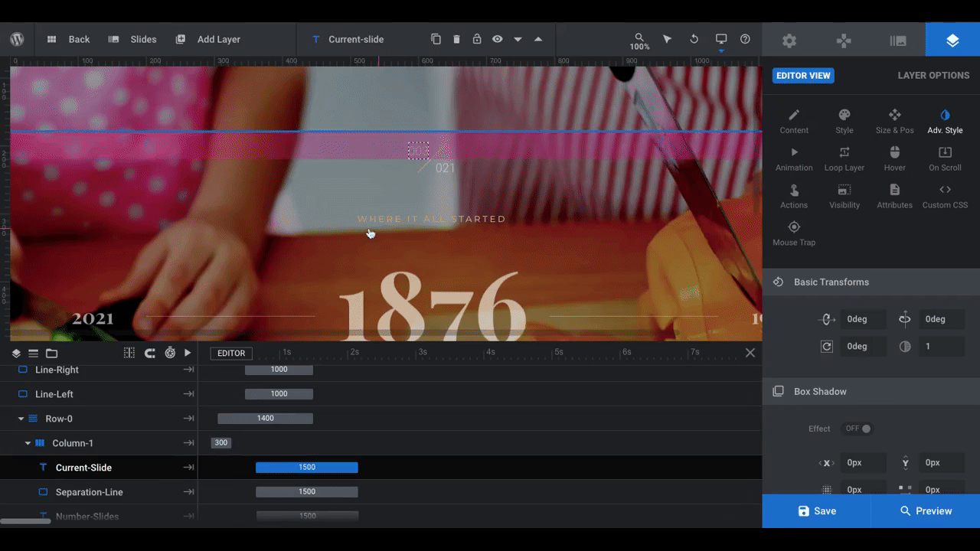Collapse the Column-1 tree item

tap(28, 443)
